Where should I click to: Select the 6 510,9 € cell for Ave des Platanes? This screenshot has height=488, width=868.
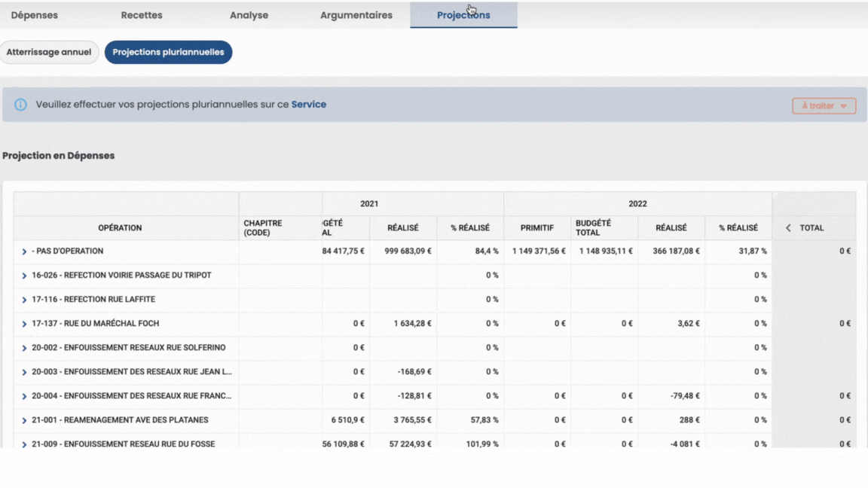click(347, 420)
